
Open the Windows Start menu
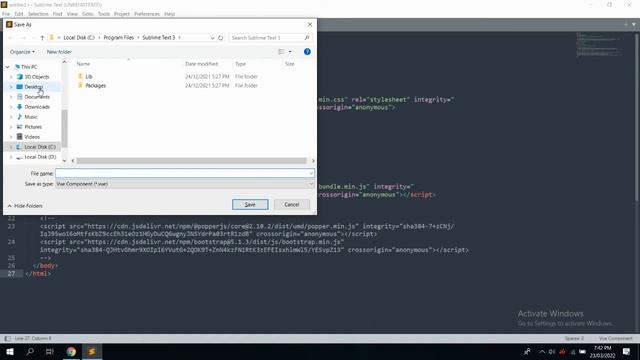[x=10, y=351]
